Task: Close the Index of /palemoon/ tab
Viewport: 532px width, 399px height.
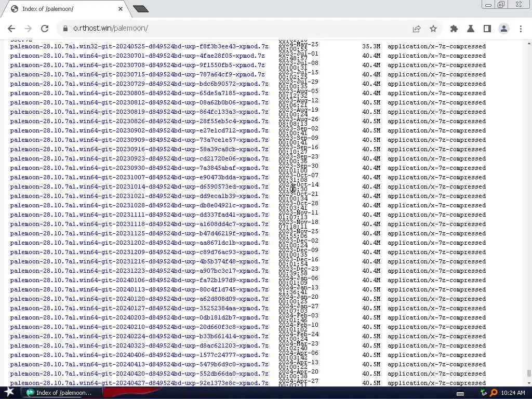Action: point(121,9)
